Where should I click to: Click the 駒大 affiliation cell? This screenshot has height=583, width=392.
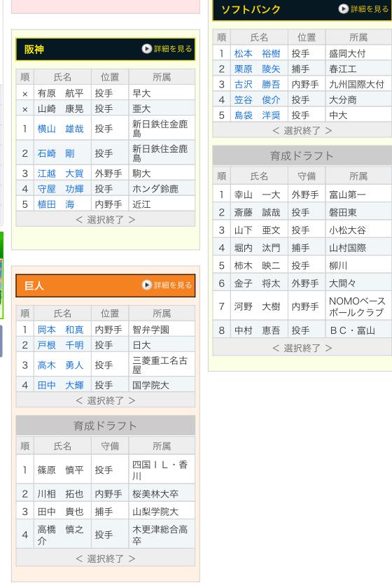coord(162,174)
